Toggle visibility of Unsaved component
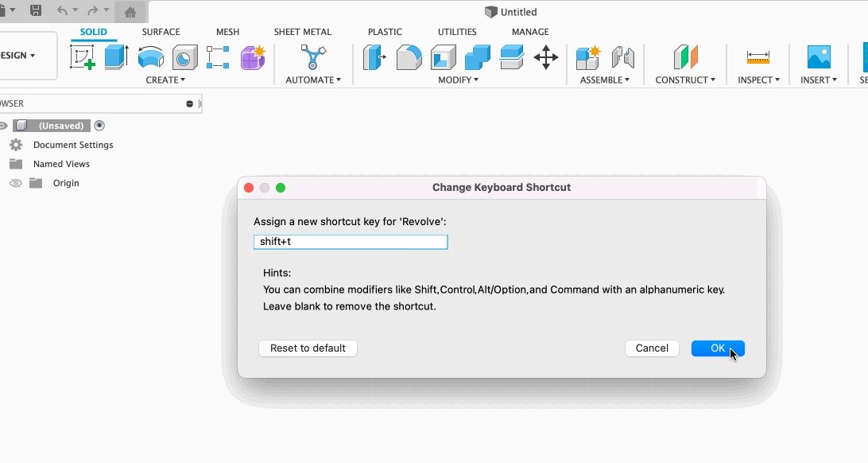868x463 pixels. 3,126
